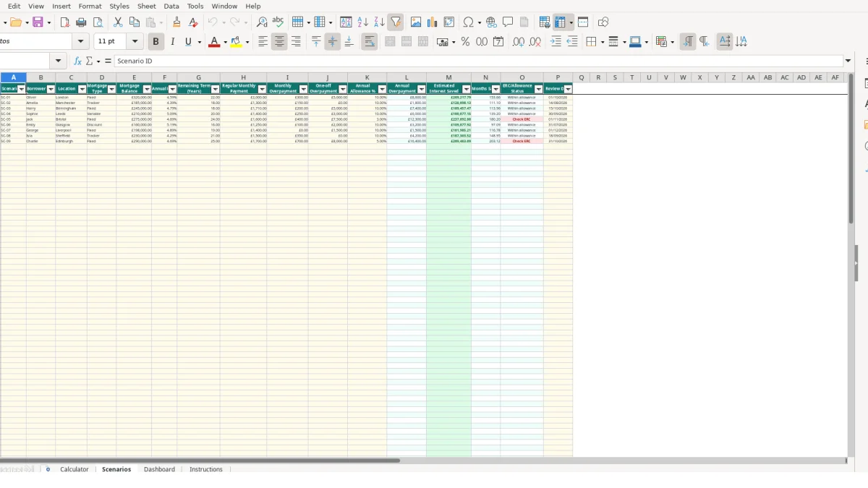Expand the formula bar
Image resolution: width=868 pixels, height=488 pixels.
(848, 61)
